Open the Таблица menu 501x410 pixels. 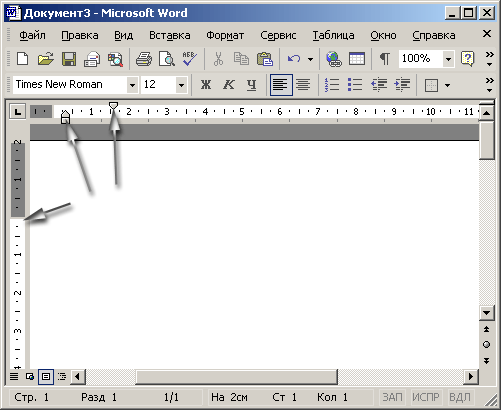334,35
